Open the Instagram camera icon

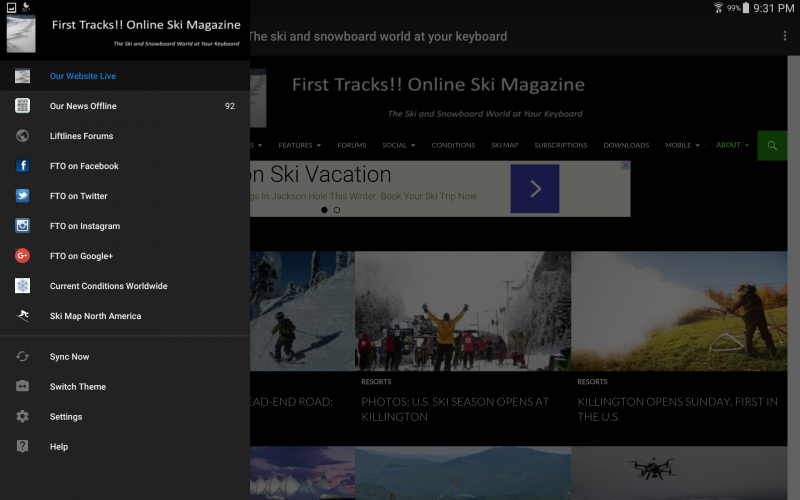[x=22, y=226]
